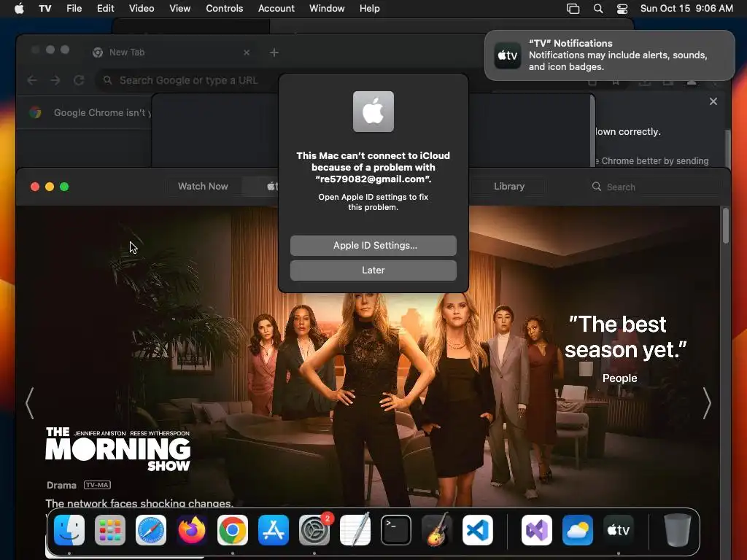Click the Stage Manager menu bar icon
The width and height of the screenshot is (747, 560).
[x=573, y=9]
